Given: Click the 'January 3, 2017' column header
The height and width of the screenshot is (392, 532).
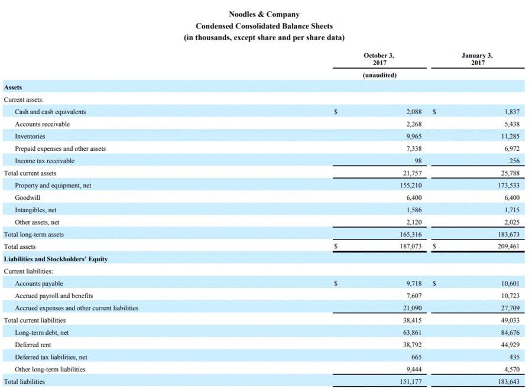Looking at the screenshot, I should 477,59.
